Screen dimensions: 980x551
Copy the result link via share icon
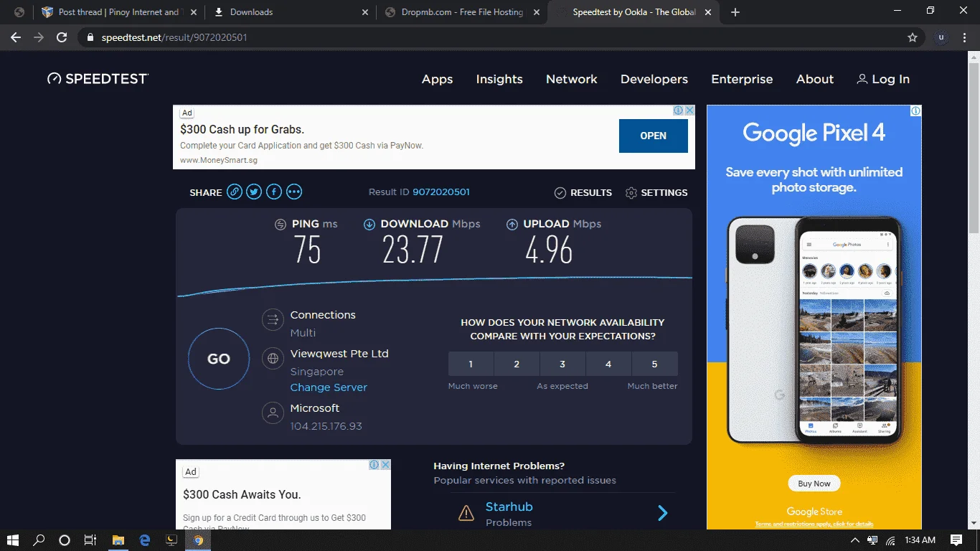[234, 192]
